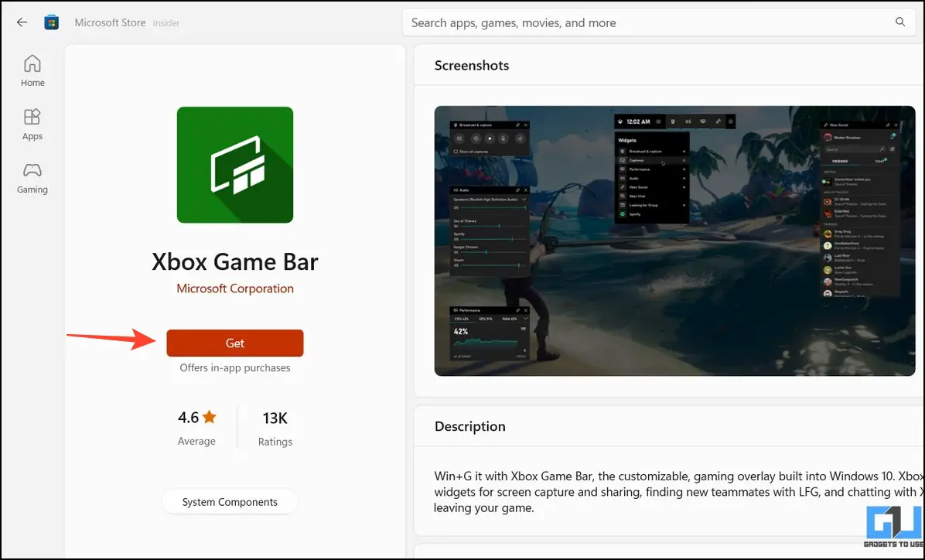Open the Microsoft Corporation publisher link
This screenshot has height=560, width=925.
(x=235, y=289)
